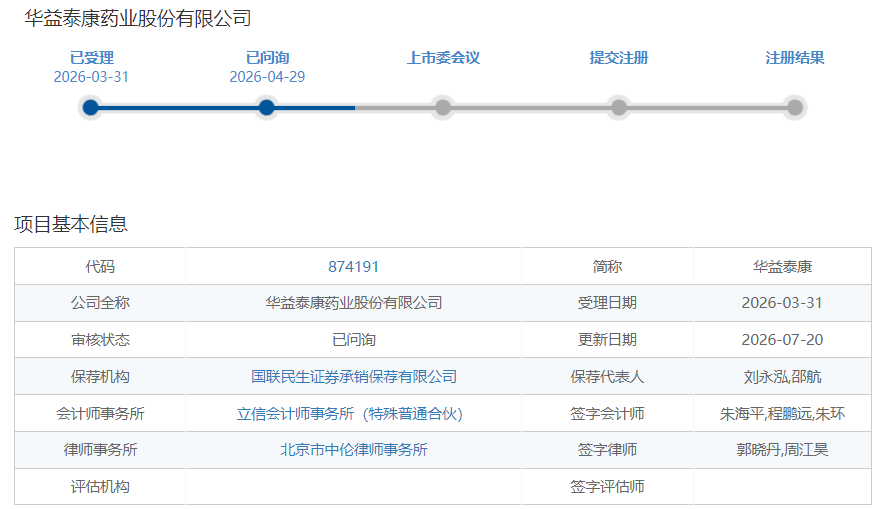
Task: Click the 签字评估师 label cell
Action: pos(607,486)
